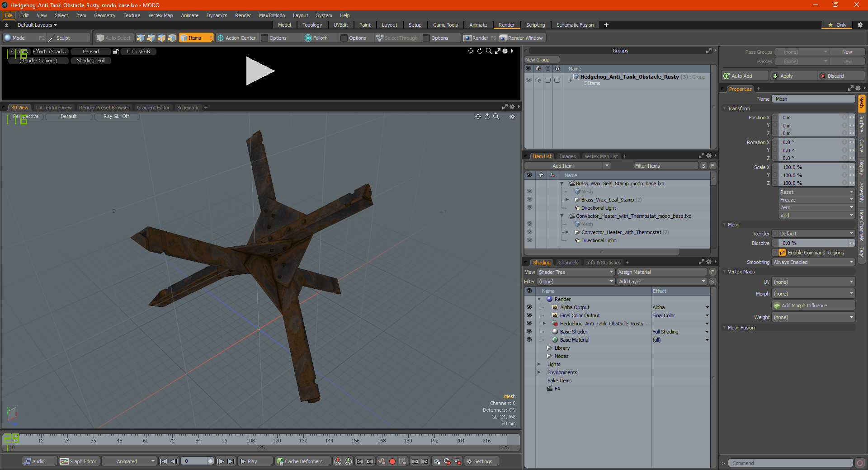The image size is (868, 470).
Task: Switch to the Schematic Fusion tab
Action: coord(575,25)
